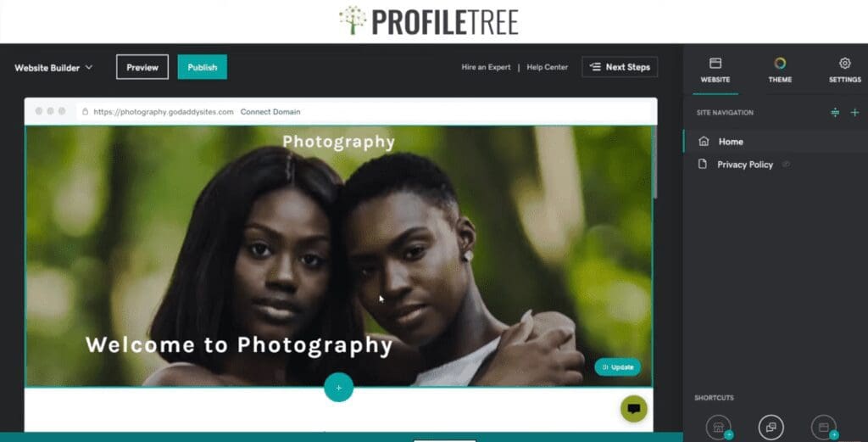The image size is (868, 442).
Task: Click the Hire an Expert link
Action: (x=486, y=67)
